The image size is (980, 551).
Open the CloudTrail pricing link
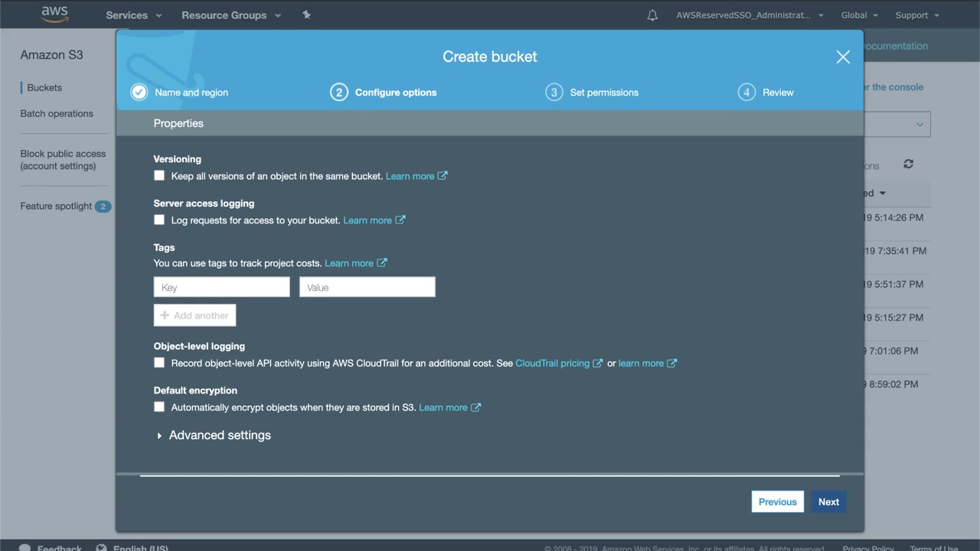553,364
